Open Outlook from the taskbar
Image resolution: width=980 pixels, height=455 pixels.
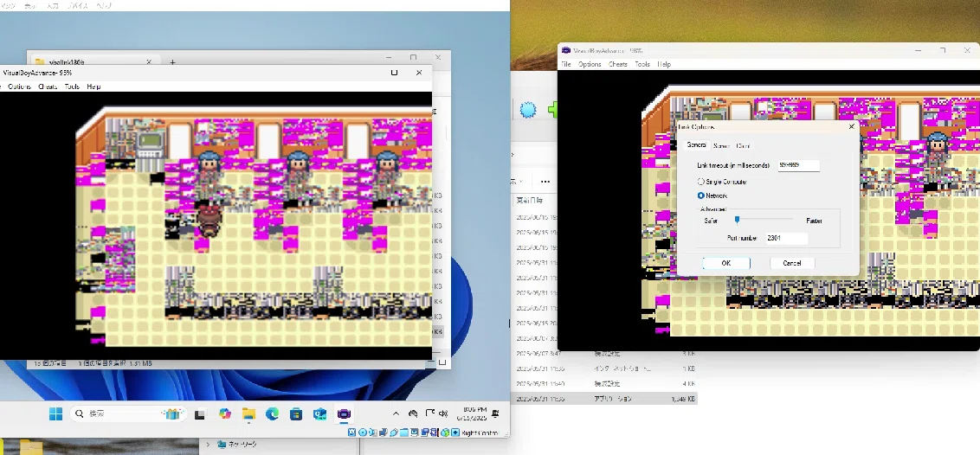(320, 413)
